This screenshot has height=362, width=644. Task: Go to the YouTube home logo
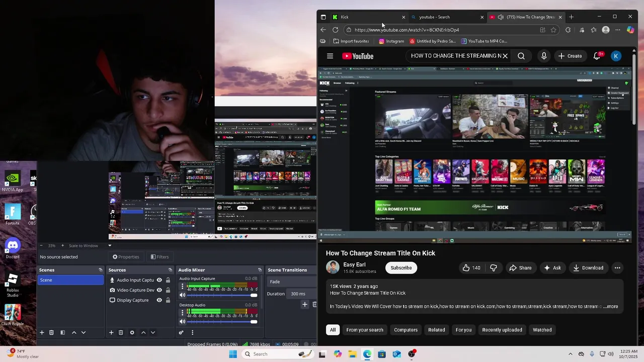tap(358, 56)
